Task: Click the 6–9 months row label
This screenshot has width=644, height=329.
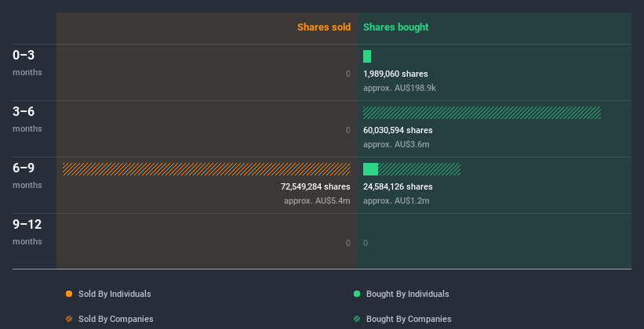Action: point(27,175)
